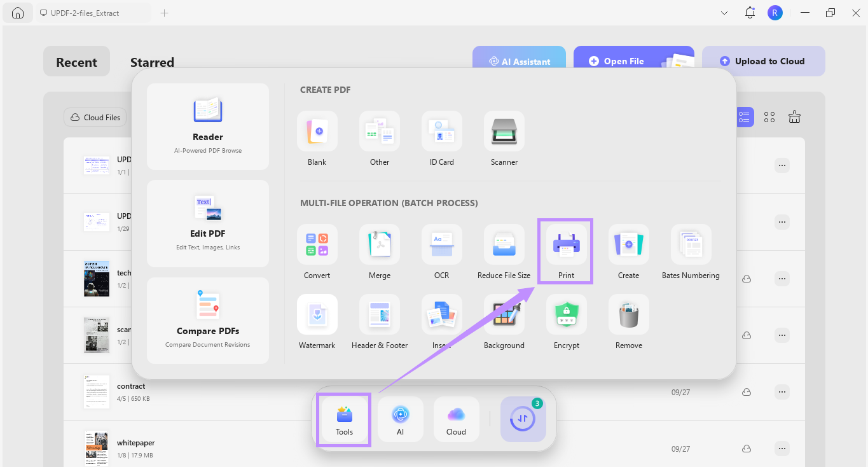Click Tools in the bottom dock

[344, 420]
